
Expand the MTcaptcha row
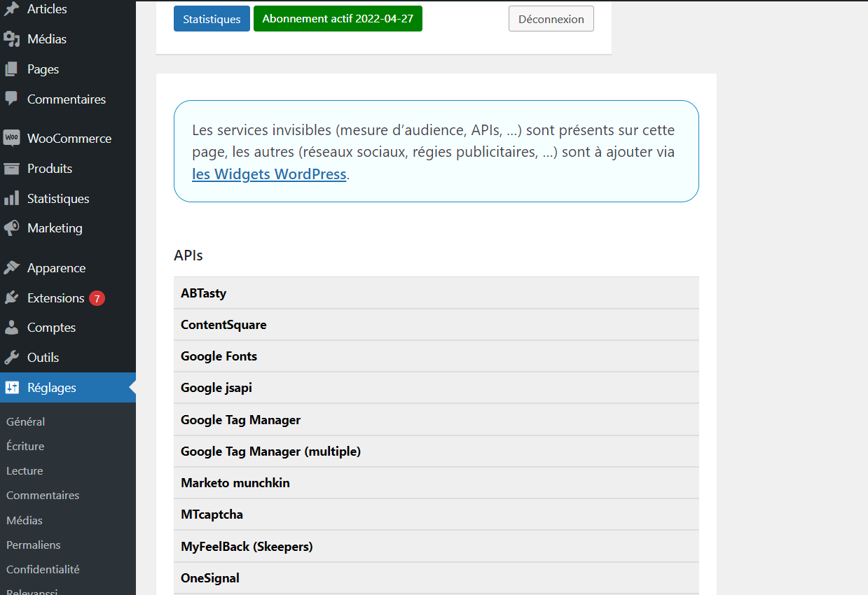click(436, 514)
